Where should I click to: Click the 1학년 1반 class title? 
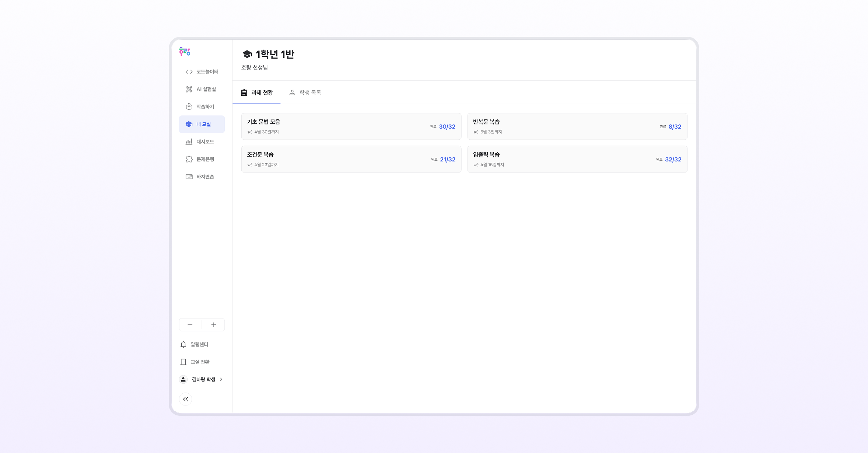275,54
